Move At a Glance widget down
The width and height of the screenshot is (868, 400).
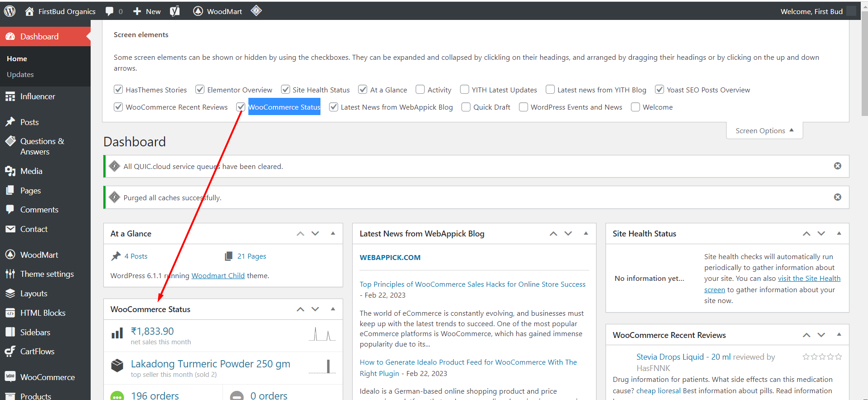pyautogui.click(x=315, y=234)
